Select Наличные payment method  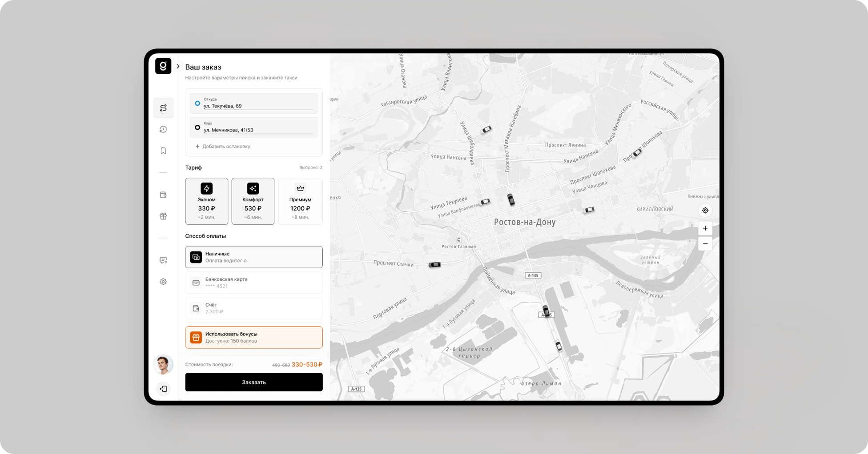click(x=254, y=257)
